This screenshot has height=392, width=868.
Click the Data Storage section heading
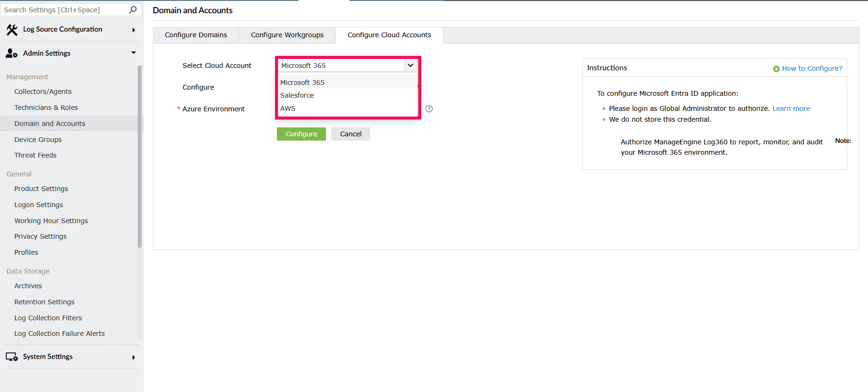click(28, 271)
